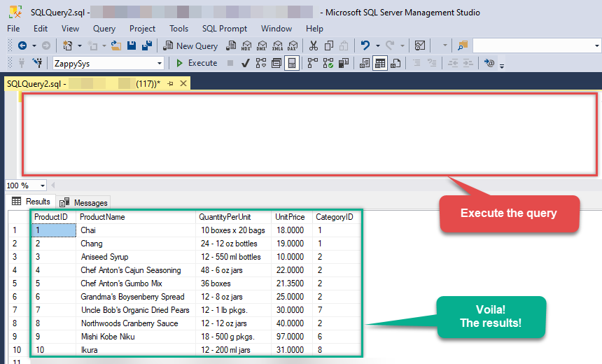Screen dimensions: 602x364
Task: Select the 97.0000 unit price cell
Action: [x=291, y=337]
